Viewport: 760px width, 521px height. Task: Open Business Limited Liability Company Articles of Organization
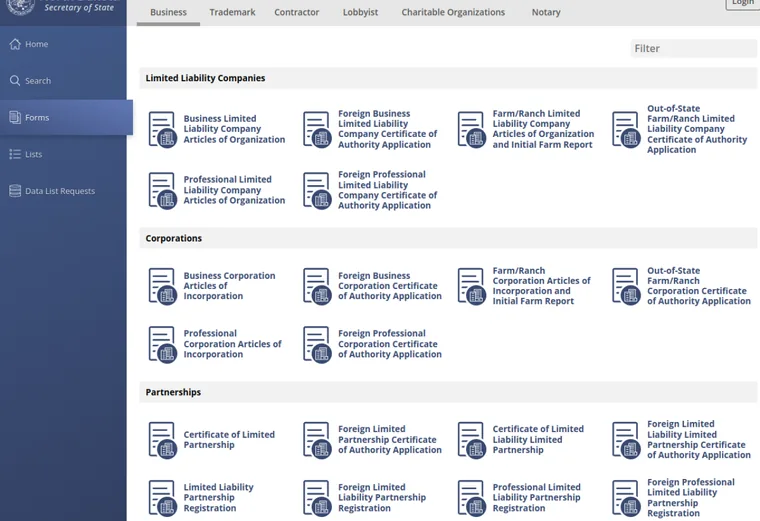coord(234,129)
